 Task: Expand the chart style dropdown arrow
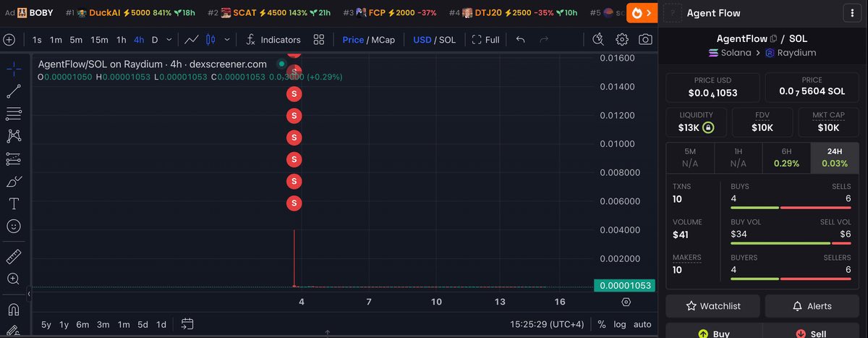tap(228, 40)
